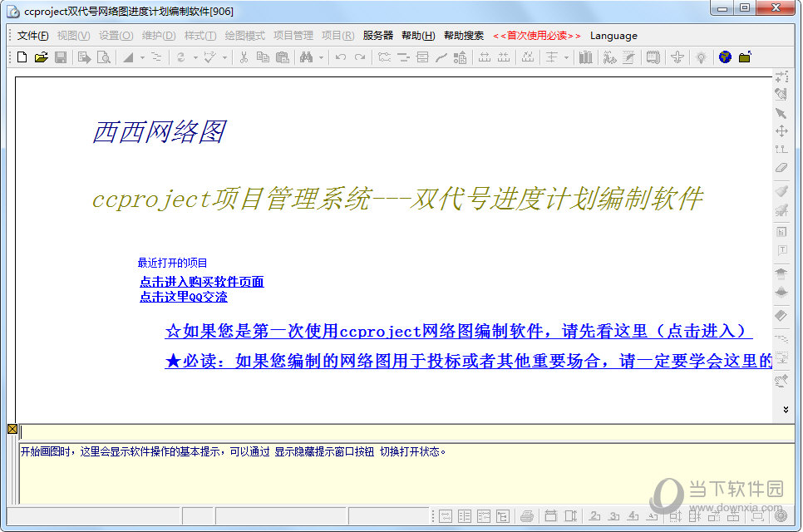Click the Cut scissors icon

244,57
